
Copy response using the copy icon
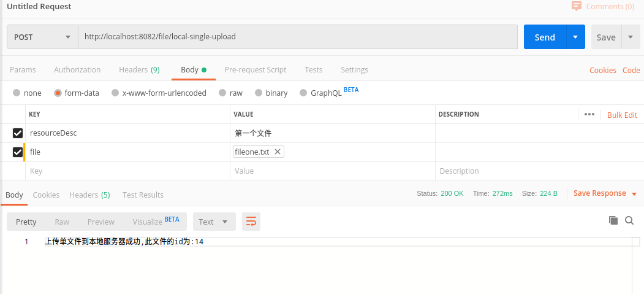pyautogui.click(x=613, y=220)
